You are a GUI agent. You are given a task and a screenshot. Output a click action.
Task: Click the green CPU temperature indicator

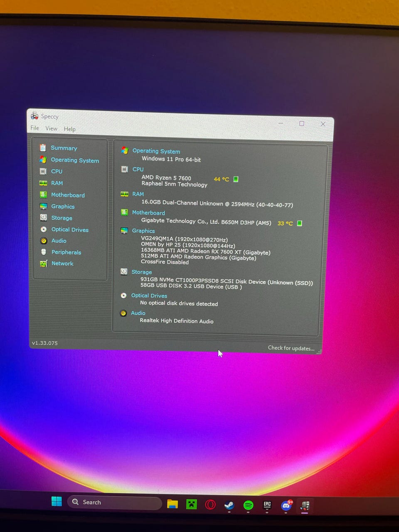click(x=236, y=179)
